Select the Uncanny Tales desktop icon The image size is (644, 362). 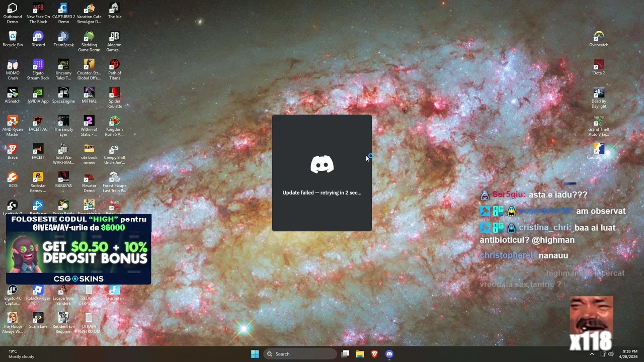click(63, 70)
